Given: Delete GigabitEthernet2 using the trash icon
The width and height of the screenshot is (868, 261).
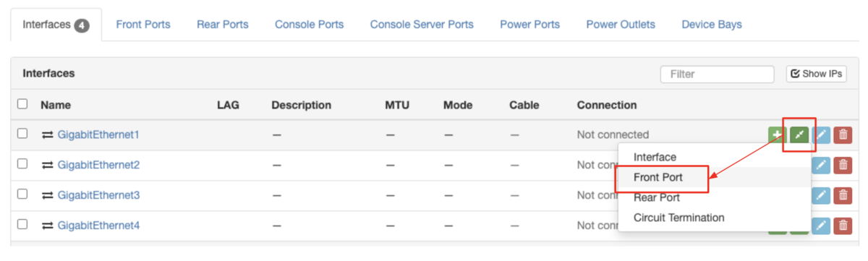Looking at the screenshot, I should pos(842,165).
